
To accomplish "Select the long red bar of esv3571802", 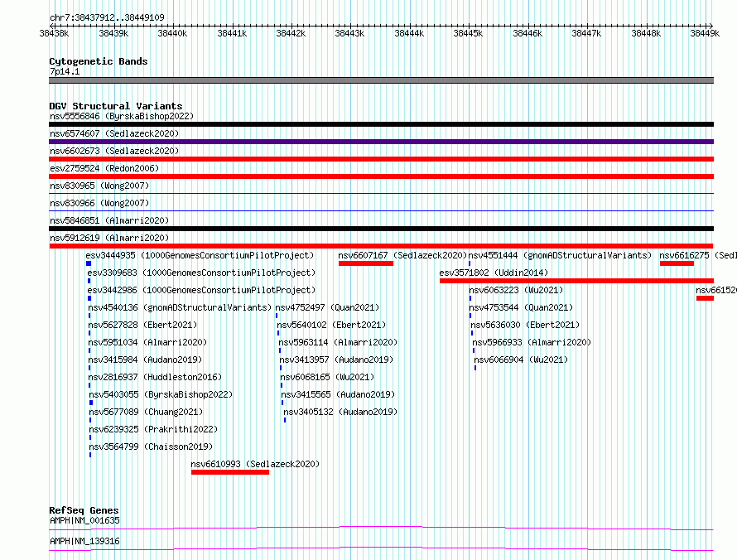I will (x=576, y=281).
